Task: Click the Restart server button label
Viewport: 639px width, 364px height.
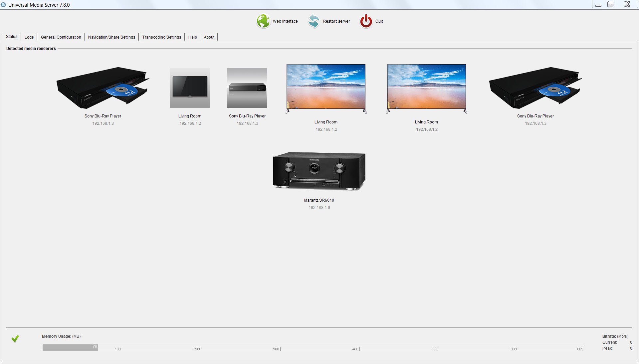Action: tap(336, 21)
